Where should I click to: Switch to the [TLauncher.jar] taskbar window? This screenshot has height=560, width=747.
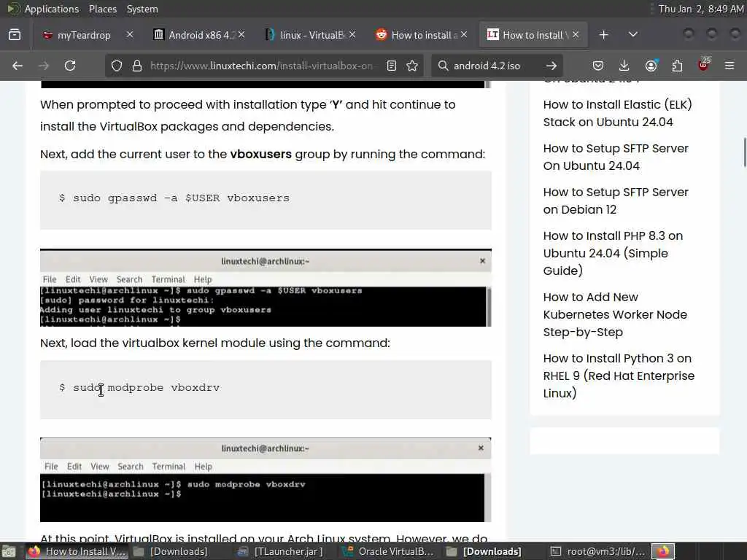281,551
